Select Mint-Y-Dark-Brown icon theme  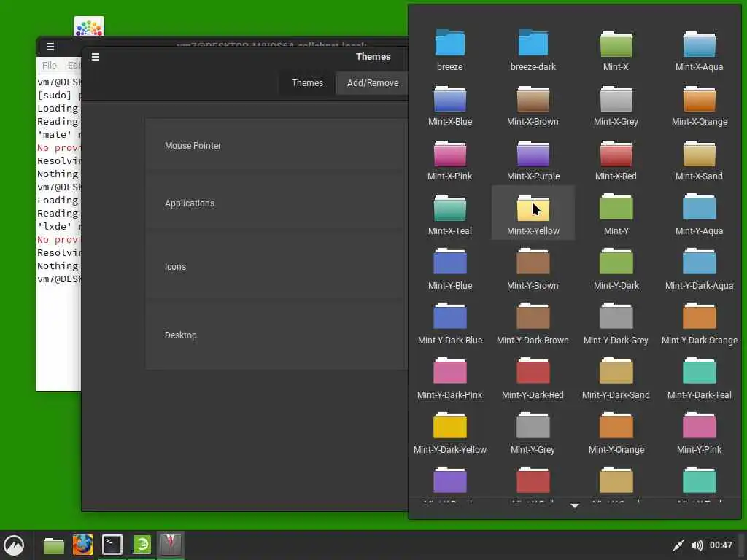click(533, 323)
